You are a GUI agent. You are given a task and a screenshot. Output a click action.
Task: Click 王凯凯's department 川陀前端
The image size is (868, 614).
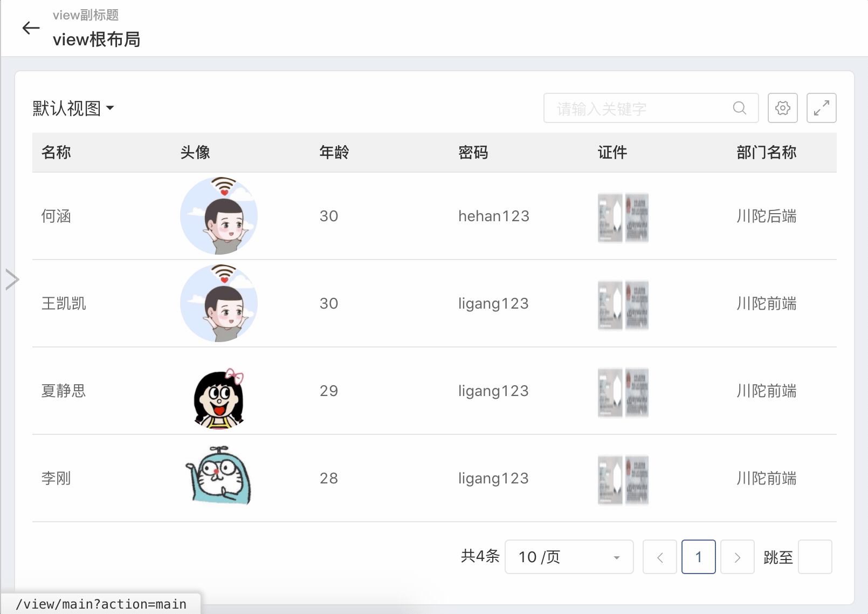767,303
